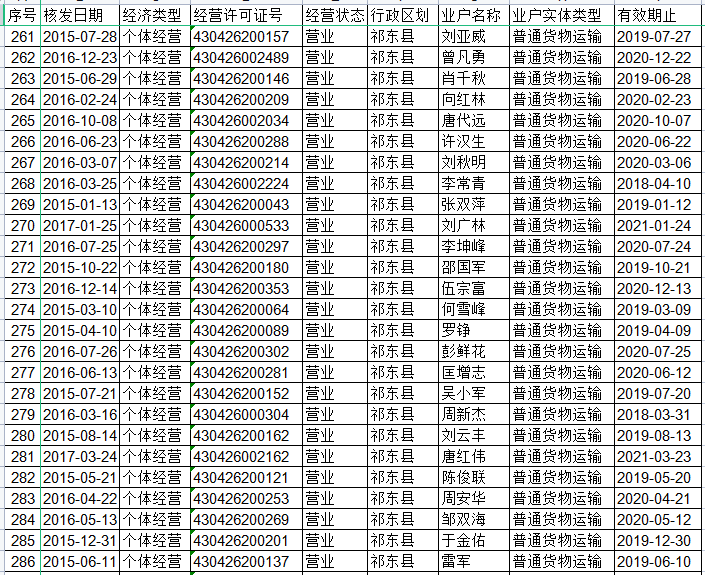This screenshot has width=705, height=575.
Task: Select the 核发日期 header cell
Action: tap(80, 15)
